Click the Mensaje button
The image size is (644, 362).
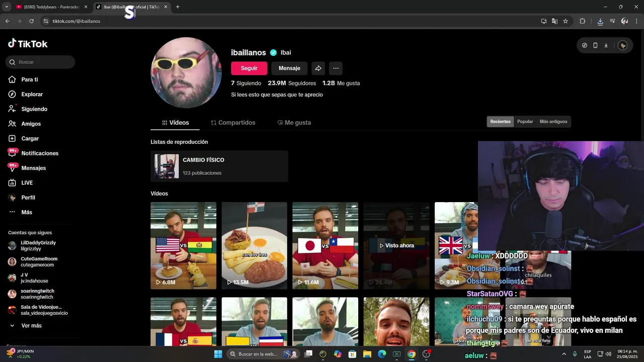click(x=289, y=68)
